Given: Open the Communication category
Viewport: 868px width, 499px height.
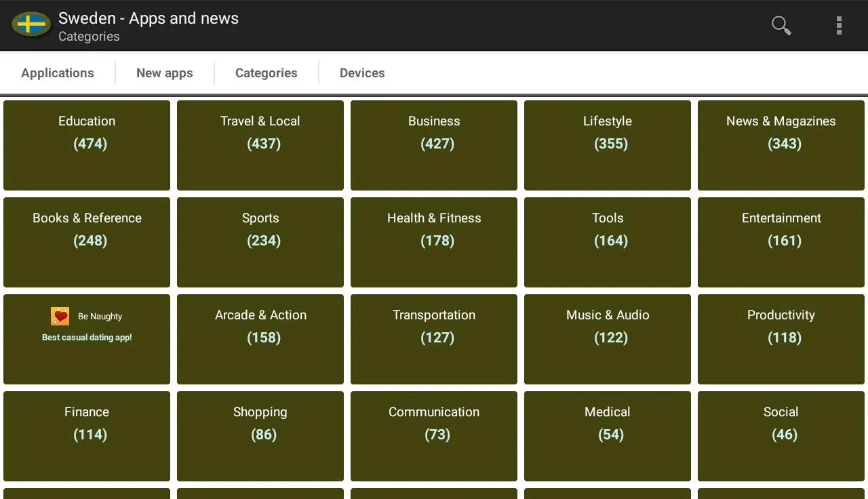Looking at the screenshot, I should (x=434, y=436).
